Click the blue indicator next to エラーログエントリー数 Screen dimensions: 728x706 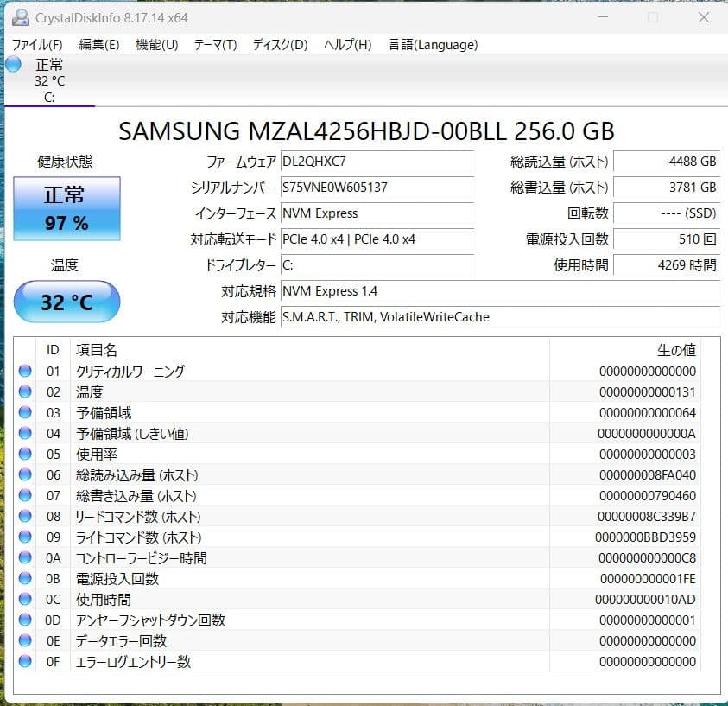pyautogui.click(x=26, y=661)
